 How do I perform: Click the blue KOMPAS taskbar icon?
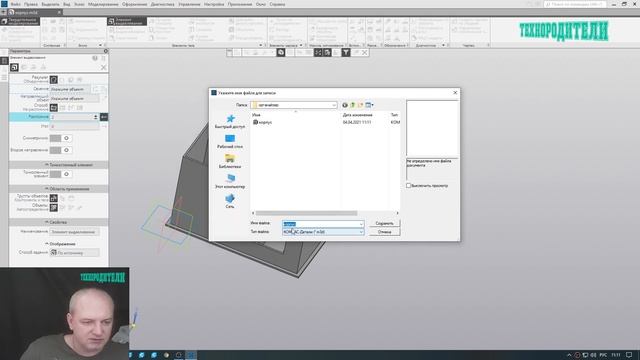pos(191,355)
